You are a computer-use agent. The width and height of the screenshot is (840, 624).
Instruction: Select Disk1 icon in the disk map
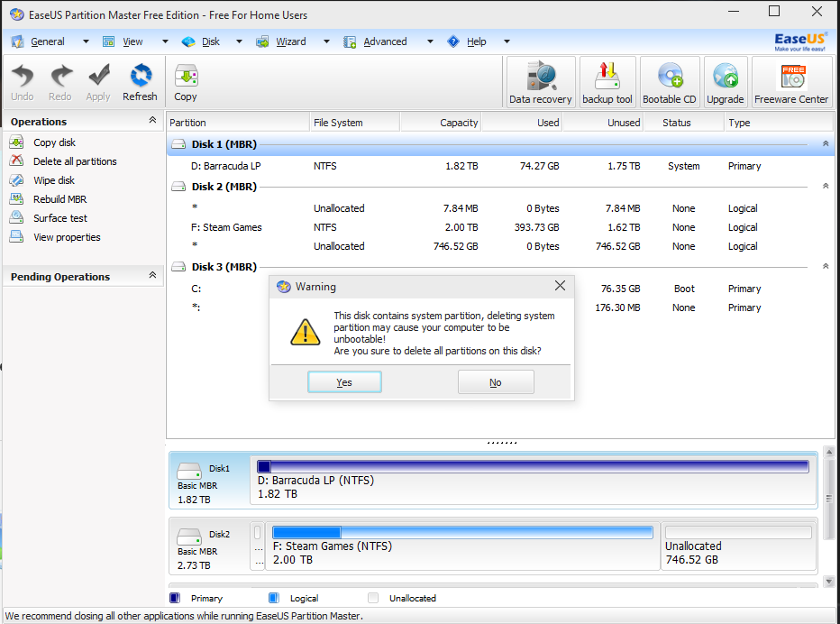pyautogui.click(x=189, y=471)
